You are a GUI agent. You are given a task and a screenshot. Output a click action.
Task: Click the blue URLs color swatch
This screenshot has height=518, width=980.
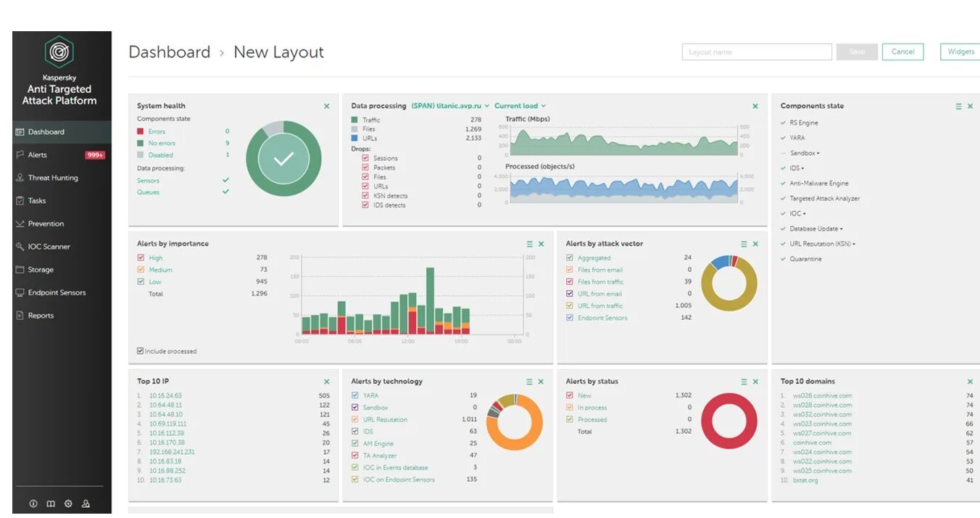[x=354, y=138]
